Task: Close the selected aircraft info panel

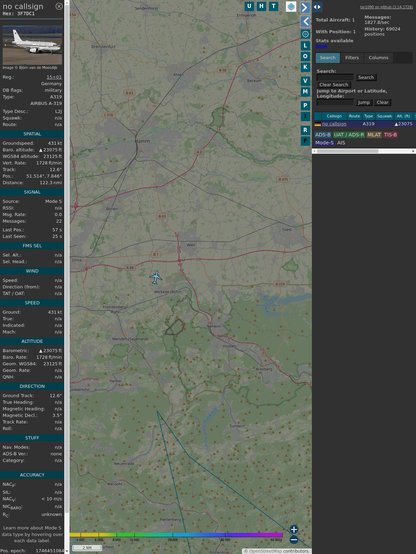Action: pyautogui.click(x=59, y=6)
